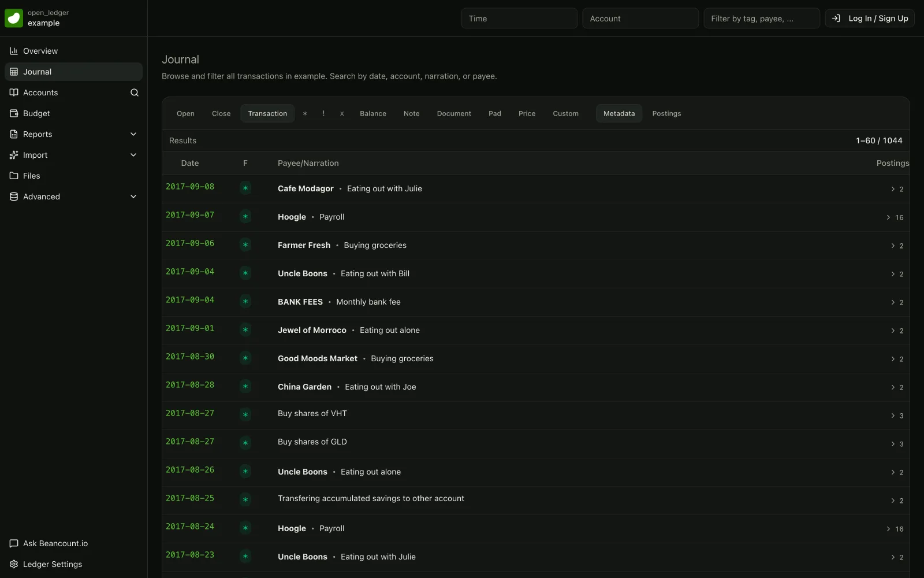Toggle the Close entry filter
The width and height of the screenshot is (924, 578).
click(221, 113)
